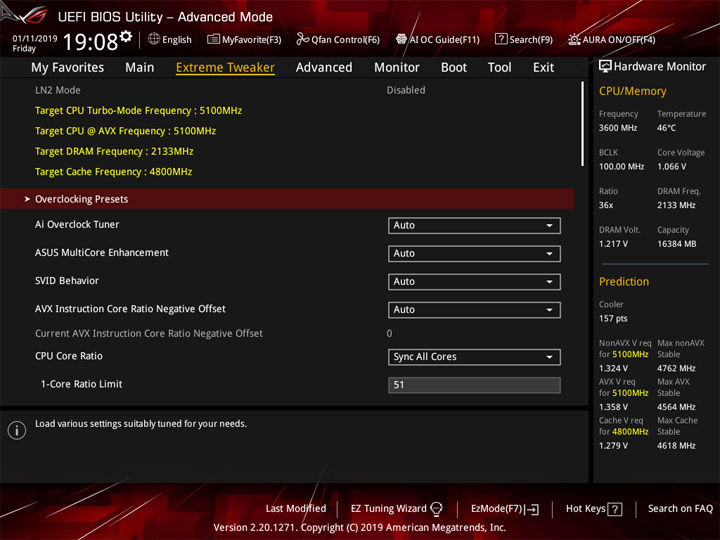Image resolution: width=720 pixels, height=540 pixels.
Task: Go to the Advanced tab
Action: tap(324, 68)
